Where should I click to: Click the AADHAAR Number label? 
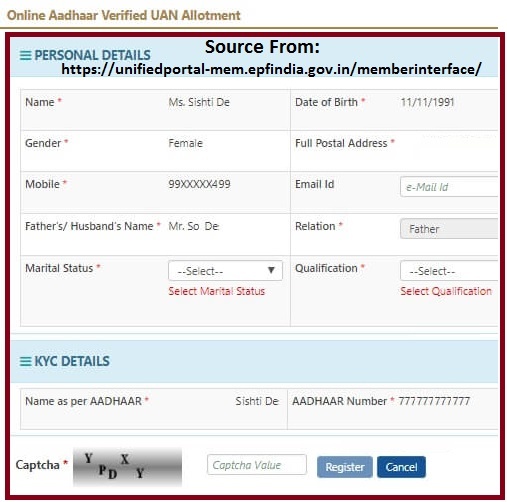(339, 401)
